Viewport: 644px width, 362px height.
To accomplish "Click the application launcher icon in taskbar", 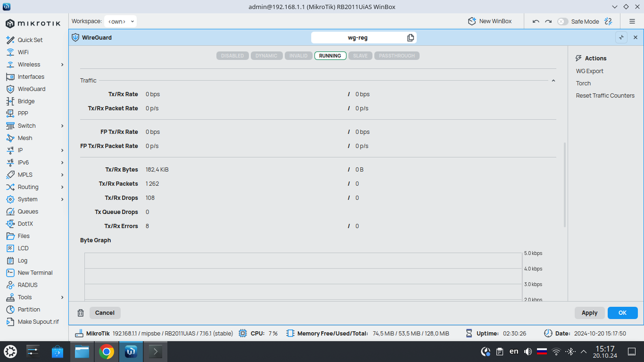I will (11, 351).
